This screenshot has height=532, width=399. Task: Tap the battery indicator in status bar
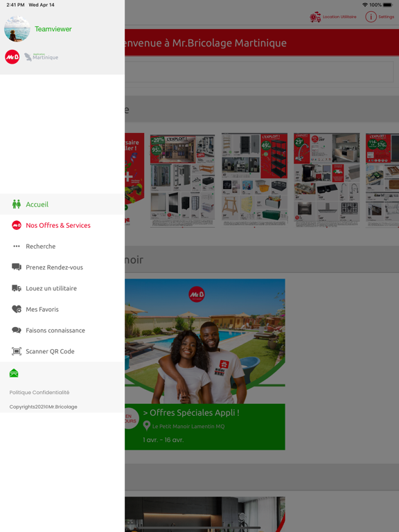tap(388, 5)
